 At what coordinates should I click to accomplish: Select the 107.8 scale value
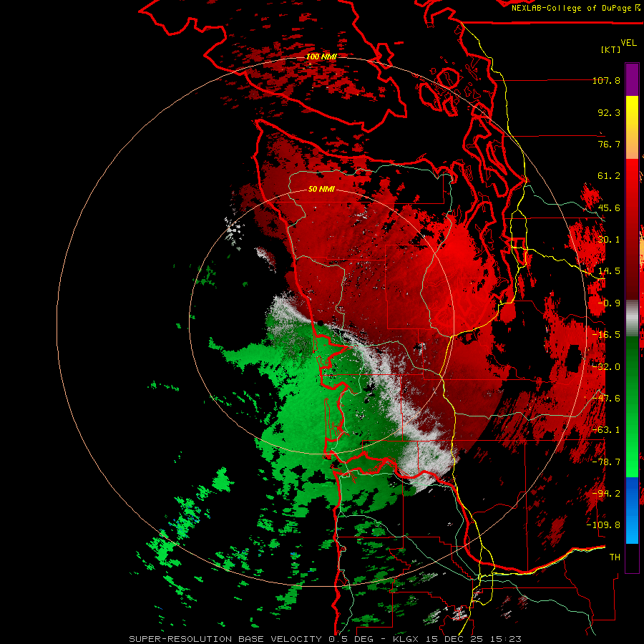click(606, 80)
